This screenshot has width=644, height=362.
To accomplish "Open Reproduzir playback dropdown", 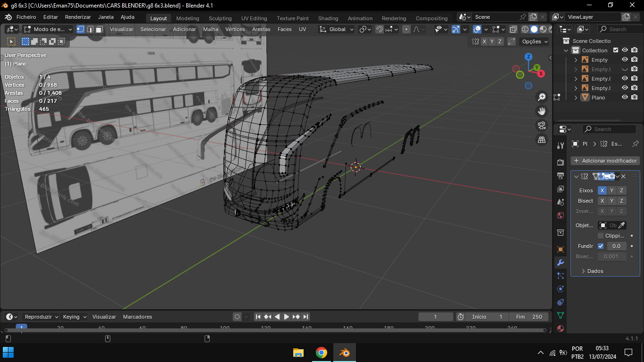I will [41, 317].
